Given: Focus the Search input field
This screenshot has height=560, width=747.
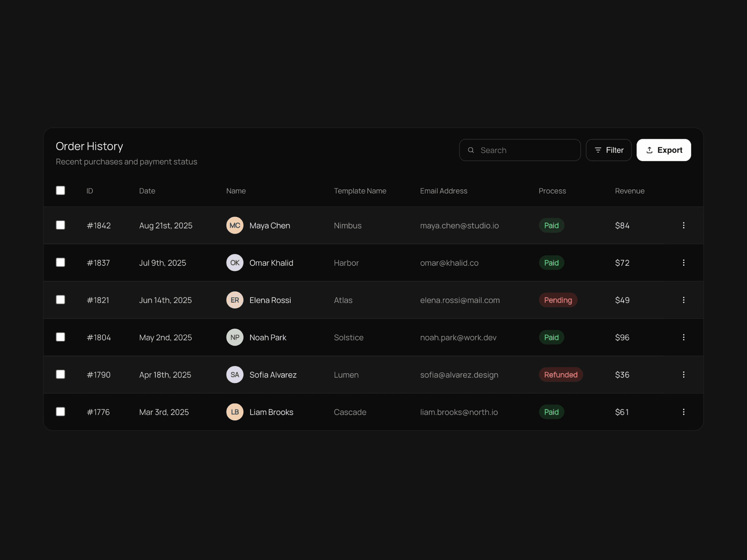Looking at the screenshot, I should pos(520,150).
